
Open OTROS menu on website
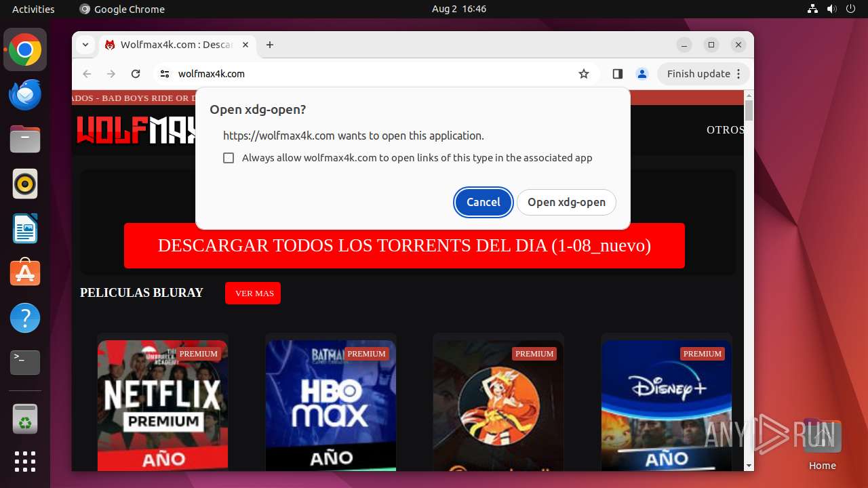(x=725, y=129)
